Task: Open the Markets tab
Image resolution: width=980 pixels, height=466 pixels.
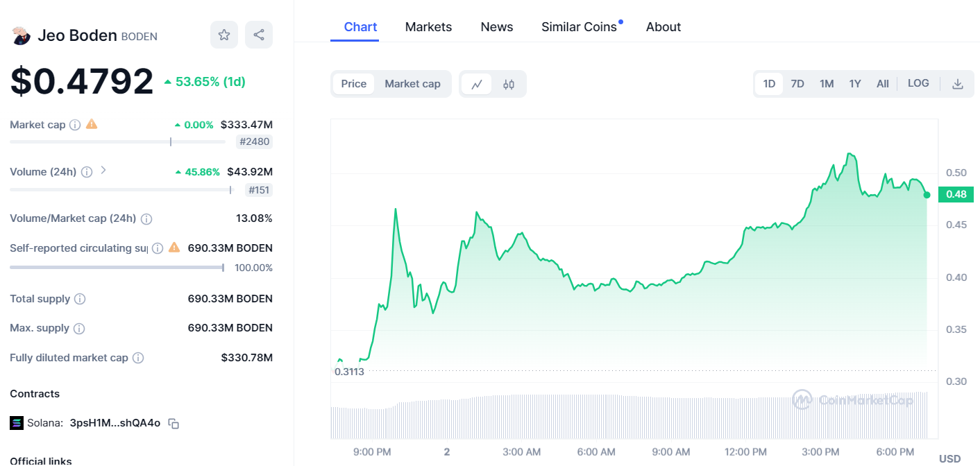Action: click(x=428, y=27)
